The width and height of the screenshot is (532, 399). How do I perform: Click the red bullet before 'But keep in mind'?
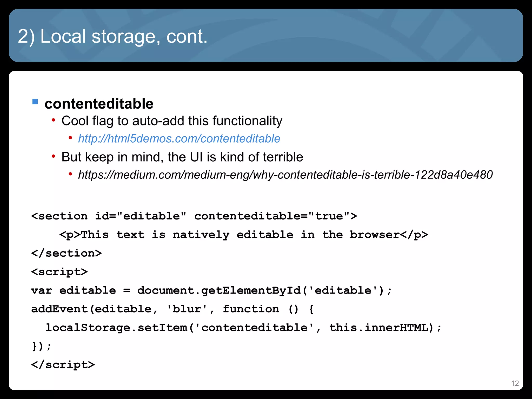tap(53, 156)
